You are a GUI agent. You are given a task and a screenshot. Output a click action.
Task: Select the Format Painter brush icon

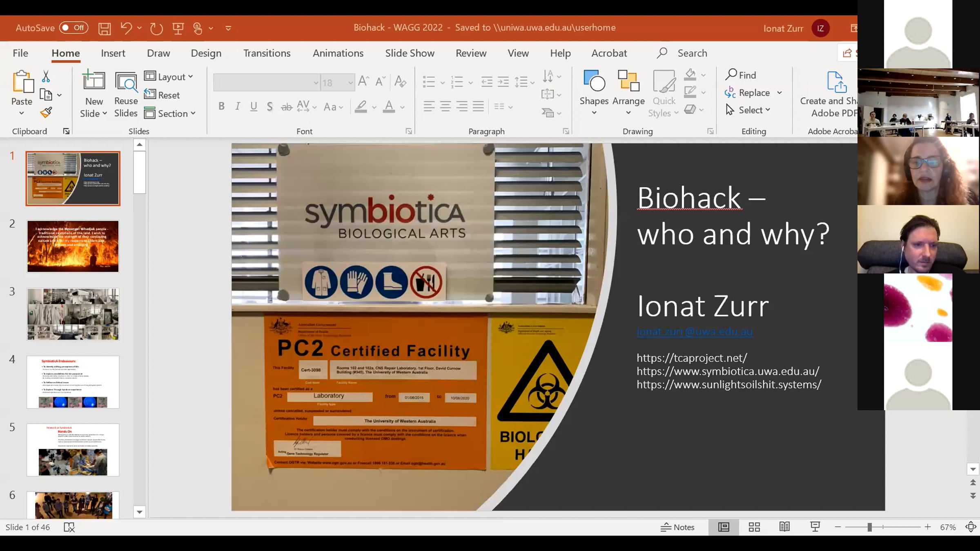pos(46,112)
